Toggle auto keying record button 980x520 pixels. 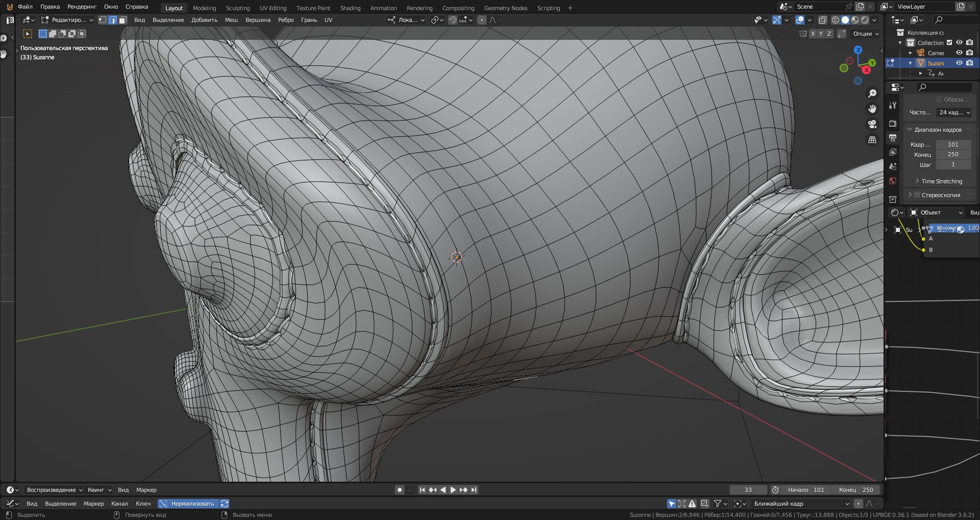(x=399, y=490)
